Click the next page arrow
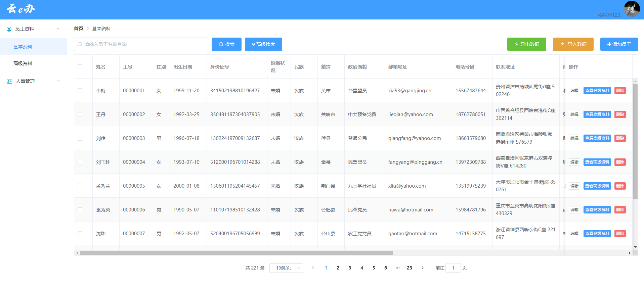The image size is (644, 294). pyautogui.click(x=422, y=268)
